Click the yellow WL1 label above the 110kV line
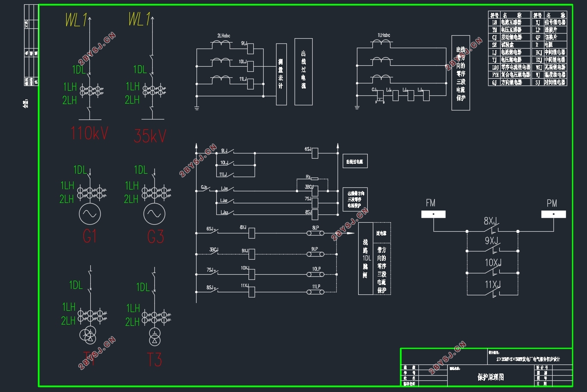The width and height of the screenshot is (587, 392). (x=76, y=20)
